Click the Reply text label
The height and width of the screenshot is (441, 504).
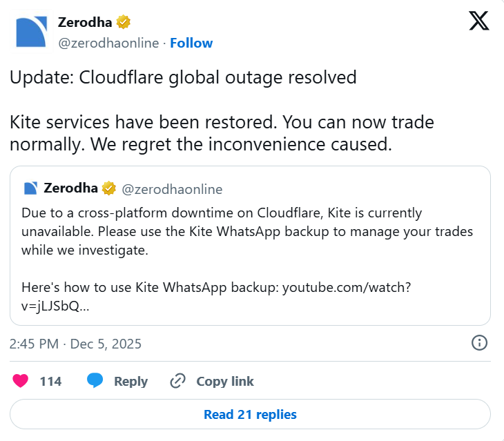[x=130, y=381]
